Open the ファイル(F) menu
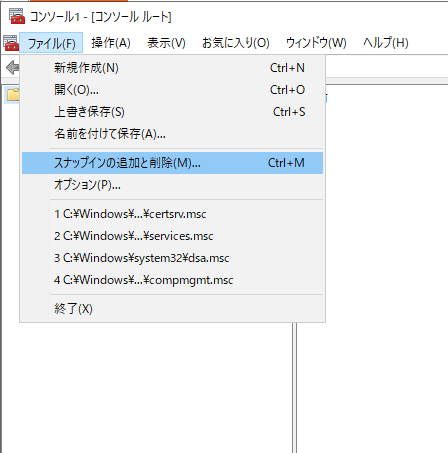448x453 pixels. click(x=51, y=43)
